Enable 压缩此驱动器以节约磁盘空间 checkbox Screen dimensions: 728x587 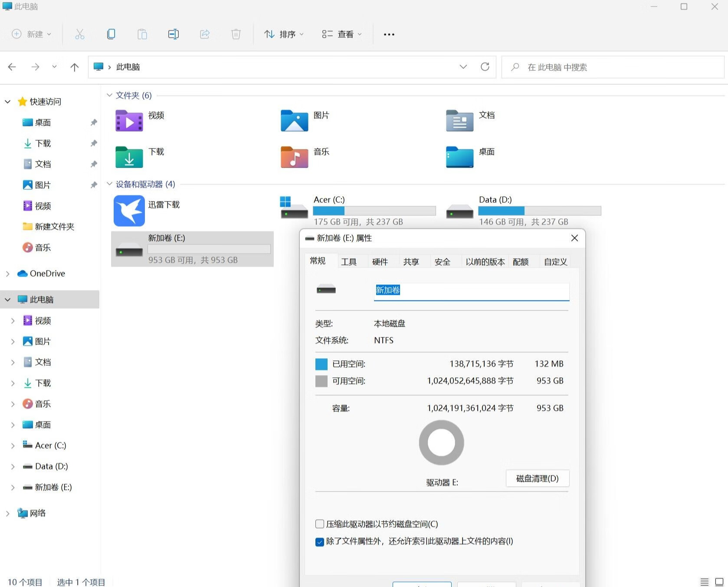coord(320,524)
